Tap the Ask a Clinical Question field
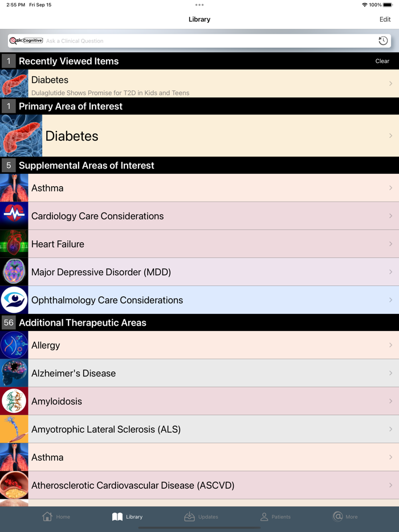Viewport: 399px width, 532px height. [x=171, y=40]
